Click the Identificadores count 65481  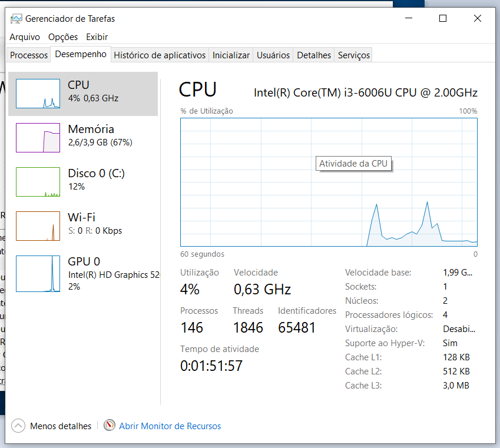[297, 328]
